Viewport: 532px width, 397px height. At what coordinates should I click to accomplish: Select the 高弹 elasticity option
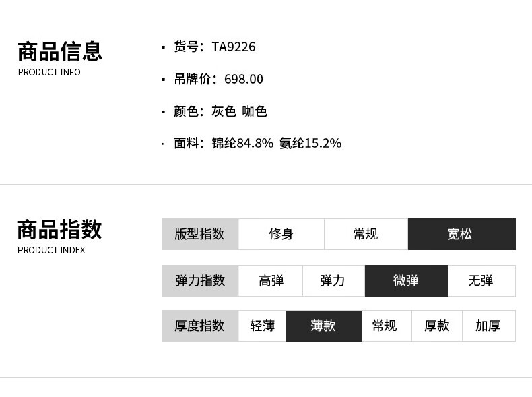[271, 280]
